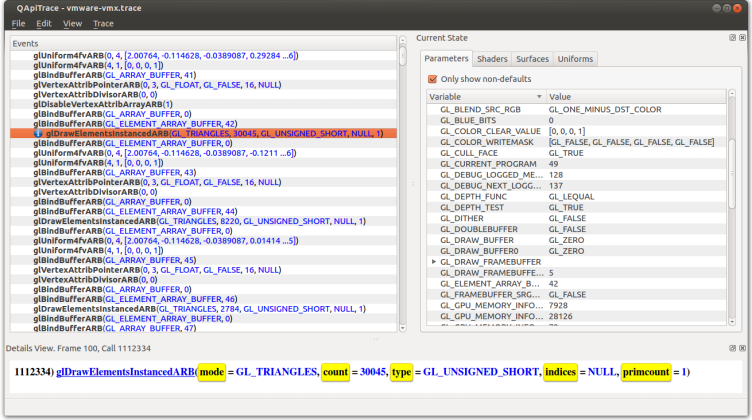Close the Details View panel
Image resolution: width=752 pixels, height=420 pixels.
742,347
